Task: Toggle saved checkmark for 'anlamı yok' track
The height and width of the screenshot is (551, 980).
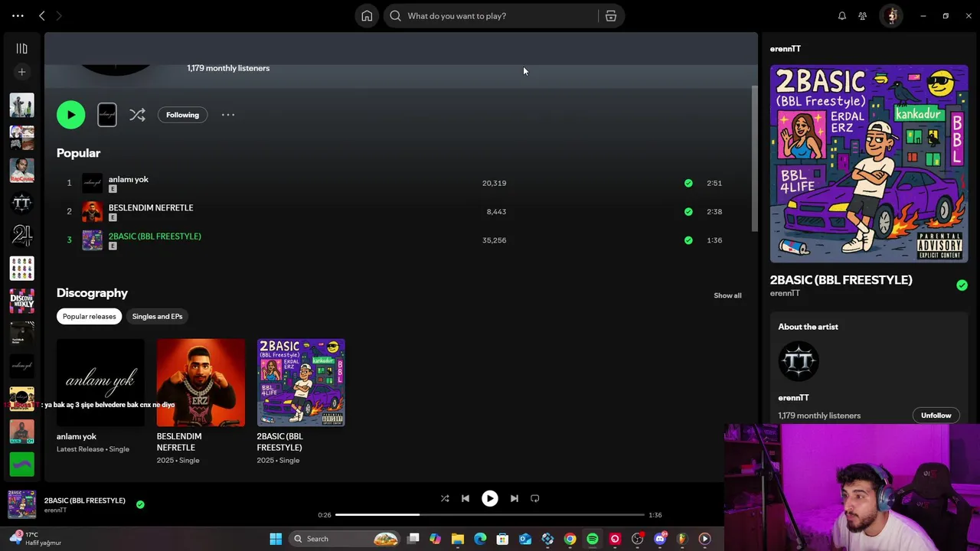Action: click(x=688, y=183)
